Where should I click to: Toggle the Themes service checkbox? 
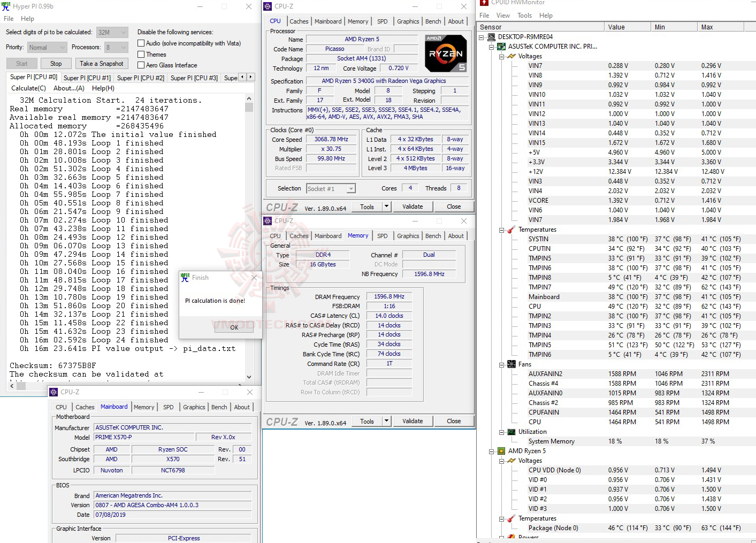coord(141,55)
